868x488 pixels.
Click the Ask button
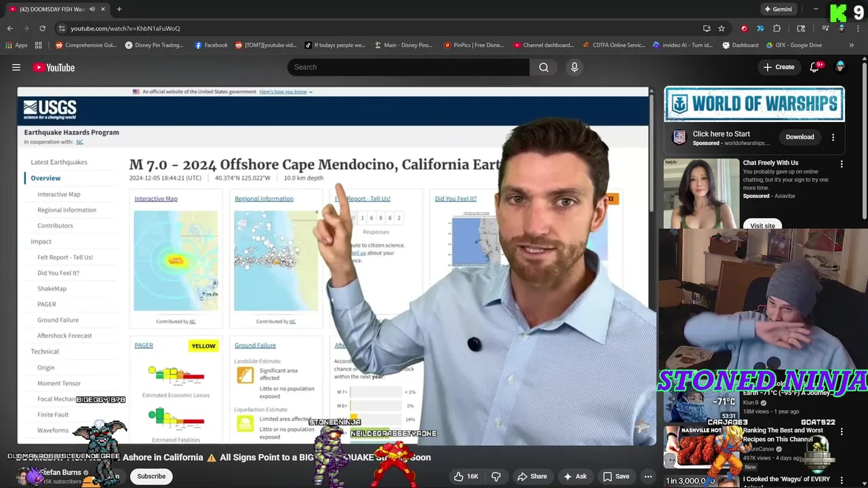[x=574, y=476]
